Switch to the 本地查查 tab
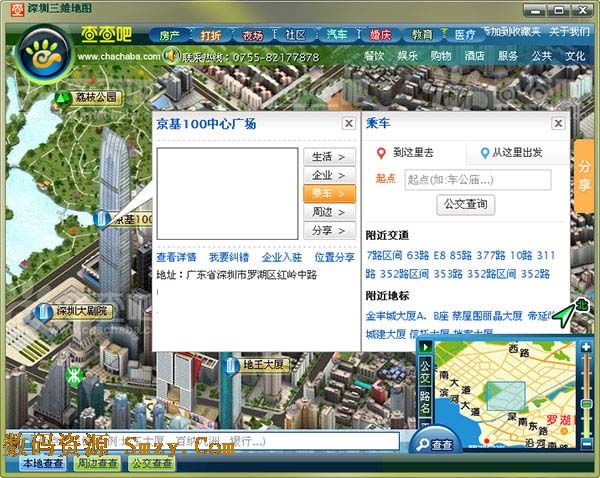 (x=43, y=463)
